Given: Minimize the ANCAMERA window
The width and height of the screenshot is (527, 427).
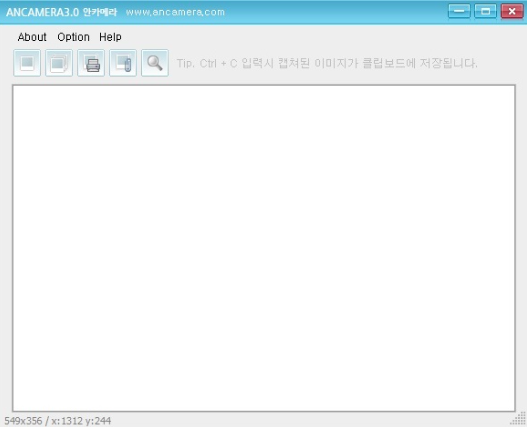Looking at the screenshot, I should (459, 11).
